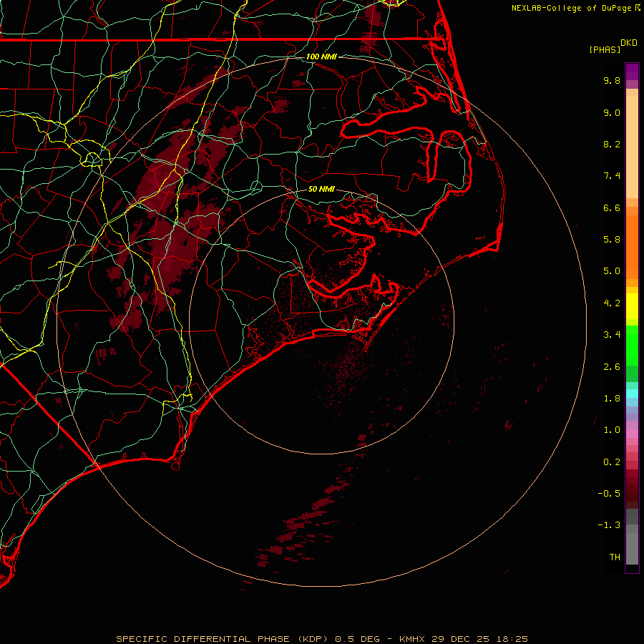
Task: Select the 50 NMI range ring label
Action: (x=321, y=189)
